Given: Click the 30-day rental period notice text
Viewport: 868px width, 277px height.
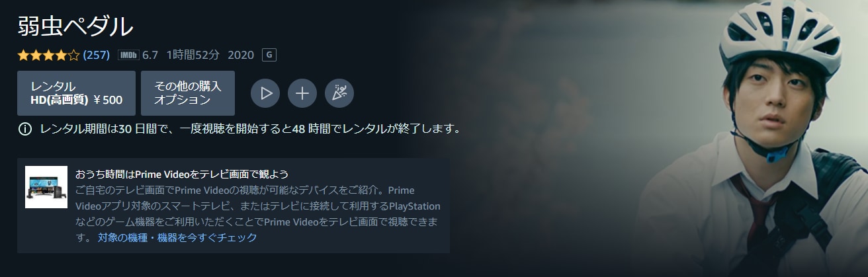Looking at the screenshot, I should pyautogui.click(x=250, y=128).
